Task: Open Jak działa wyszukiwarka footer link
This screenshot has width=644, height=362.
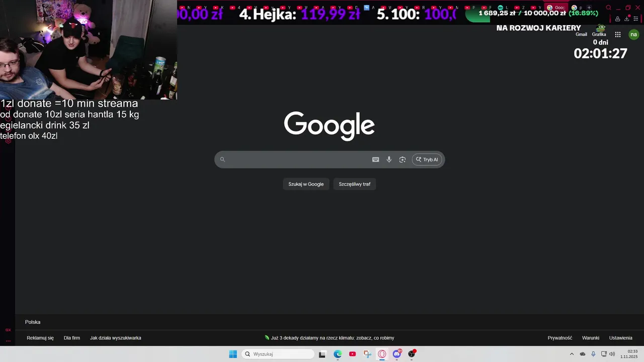Action: click(x=115, y=338)
